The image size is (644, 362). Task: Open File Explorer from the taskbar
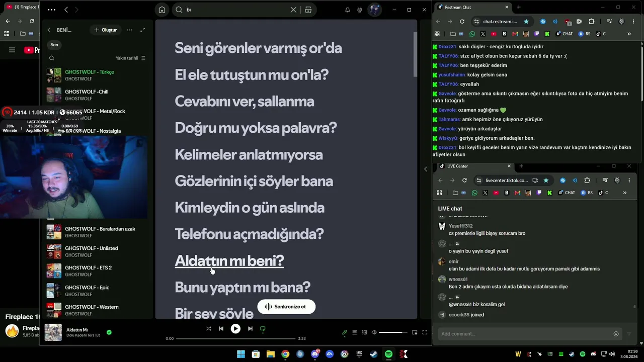[271, 354]
